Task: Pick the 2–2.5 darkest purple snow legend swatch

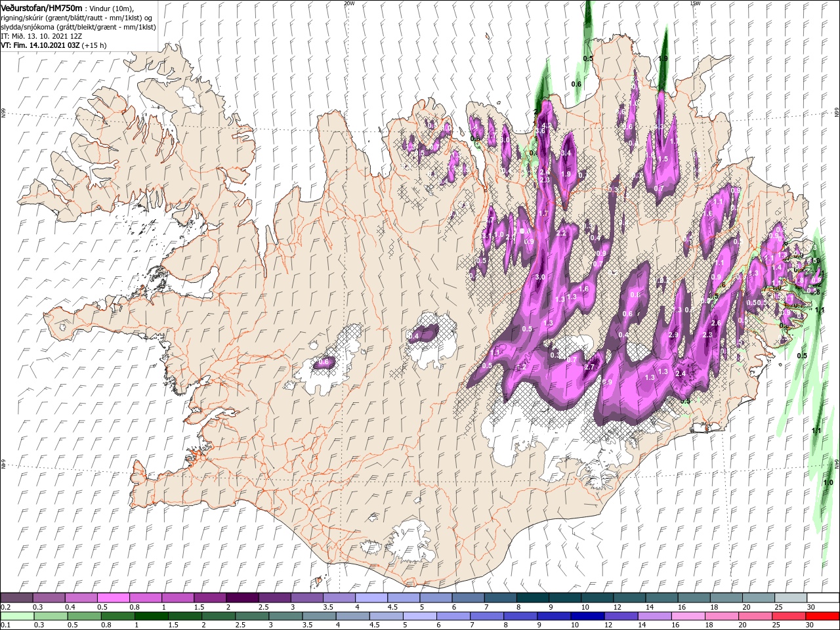Action: [x=241, y=598]
